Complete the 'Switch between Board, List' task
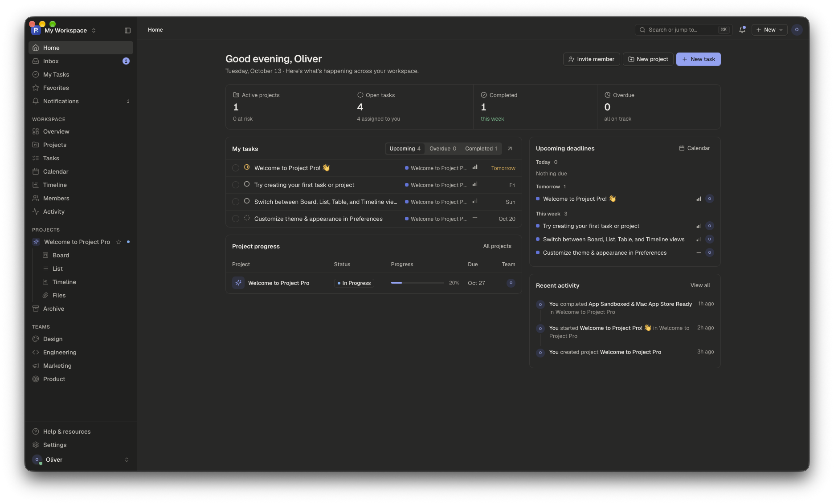834x504 pixels. coord(236,202)
